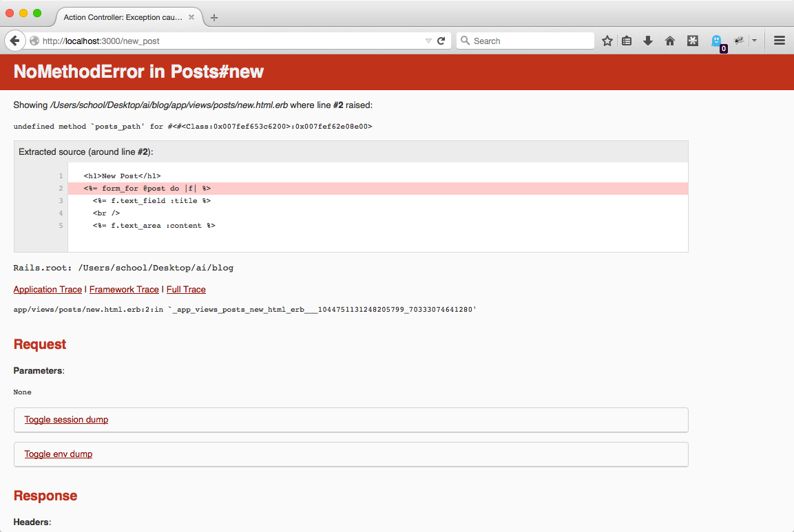Toggle env dump section

coord(59,454)
